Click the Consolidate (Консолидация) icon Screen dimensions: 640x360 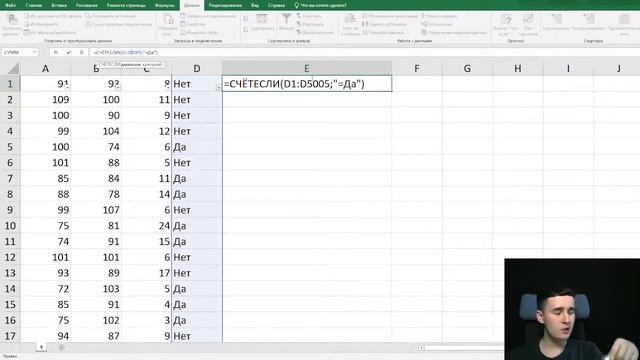pyautogui.click(x=424, y=16)
